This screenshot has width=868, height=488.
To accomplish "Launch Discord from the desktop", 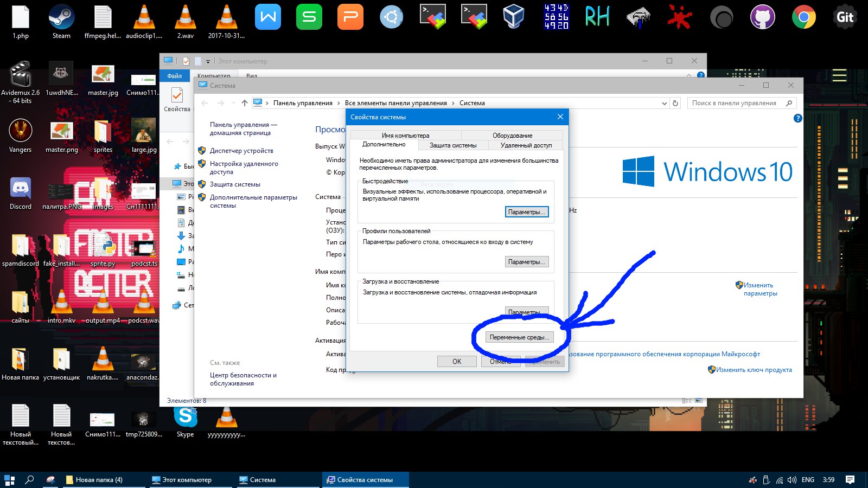I will [21, 193].
